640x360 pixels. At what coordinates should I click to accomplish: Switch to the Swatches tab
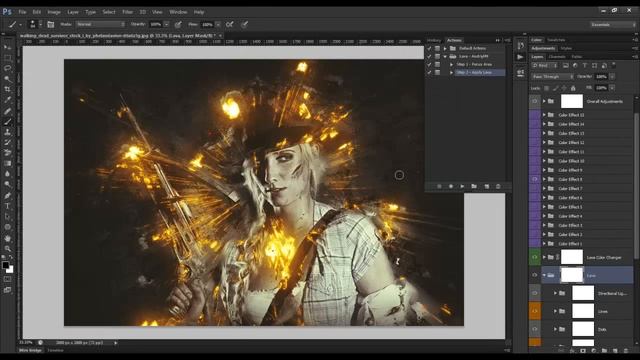[x=556, y=40]
